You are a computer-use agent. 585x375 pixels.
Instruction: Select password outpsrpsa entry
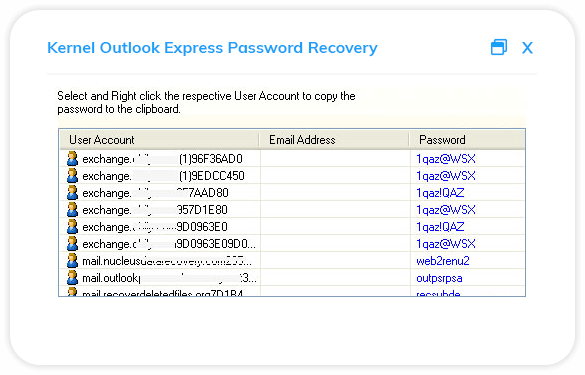[x=439, y=278]
